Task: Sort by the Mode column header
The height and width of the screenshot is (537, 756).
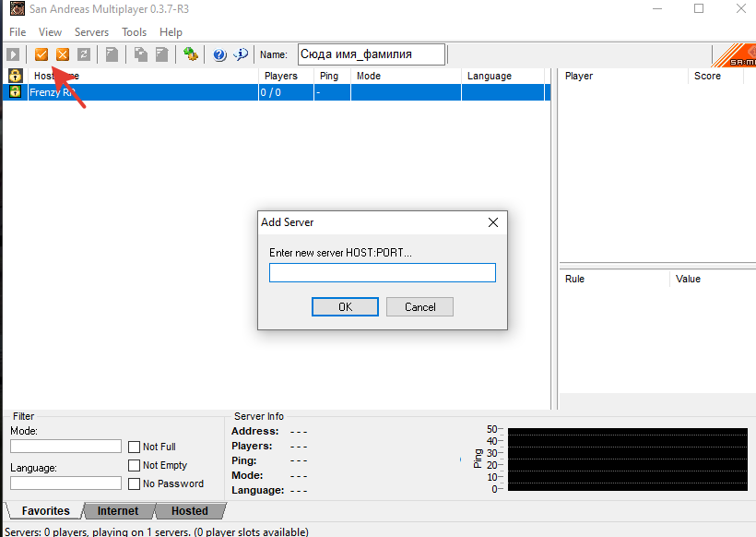Action: point(407,76)
